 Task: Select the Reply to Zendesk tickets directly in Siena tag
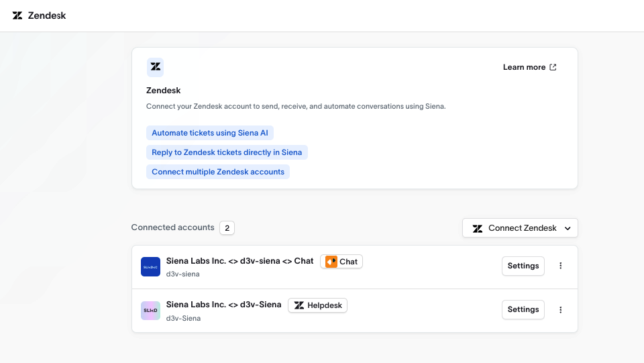[x=227, y=152]
